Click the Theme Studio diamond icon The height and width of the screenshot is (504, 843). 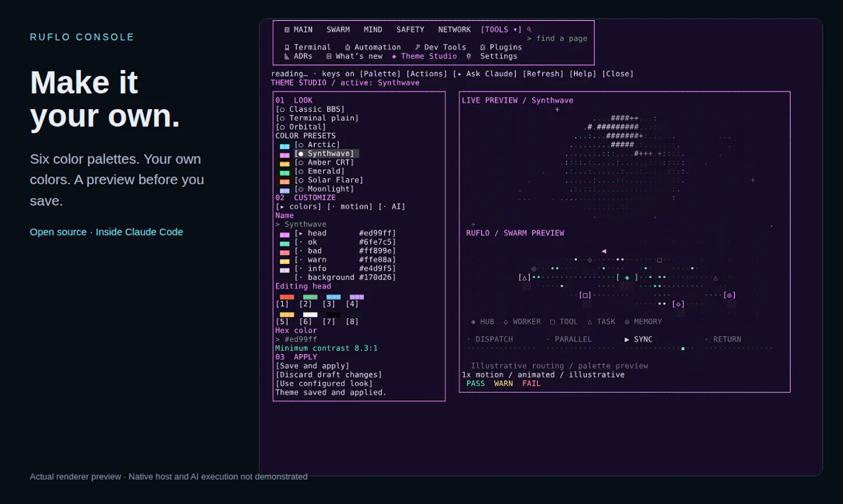[x=394, y=56]
